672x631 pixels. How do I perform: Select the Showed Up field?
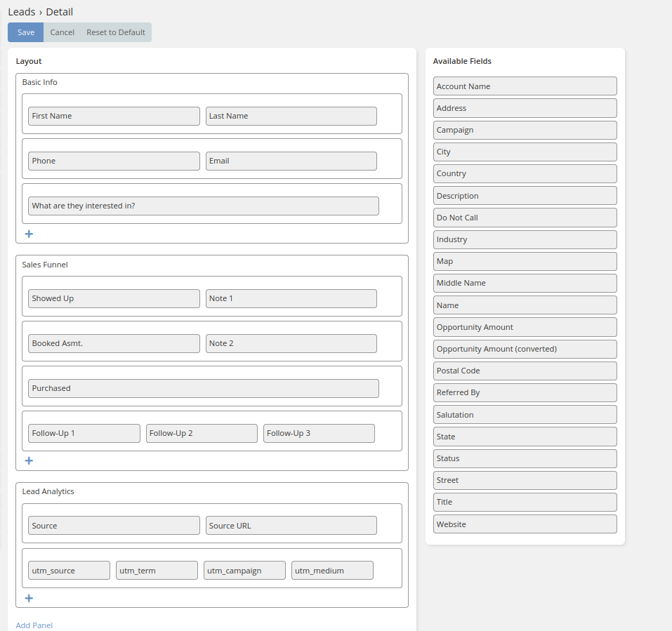pyautogui.click(x=114, y=298)
